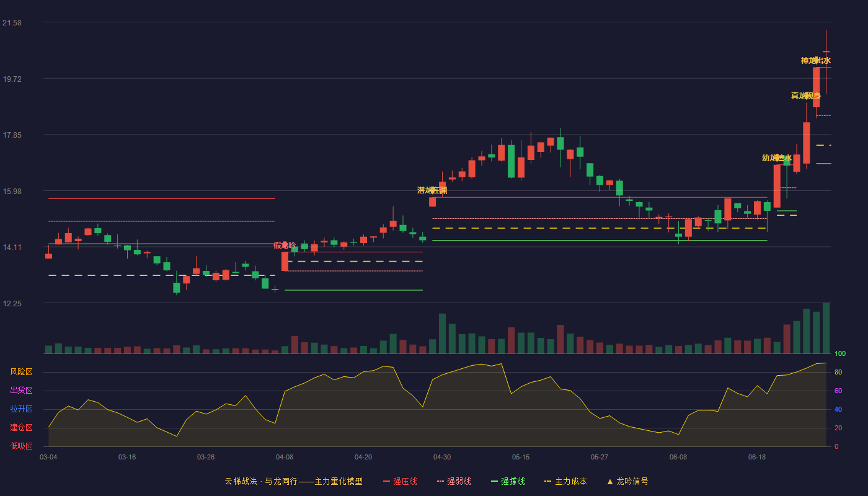Toggle the 强撑线 legend series
Image resolution: width=868 pixels, height=496 pixels.
(x=508, y=481)
